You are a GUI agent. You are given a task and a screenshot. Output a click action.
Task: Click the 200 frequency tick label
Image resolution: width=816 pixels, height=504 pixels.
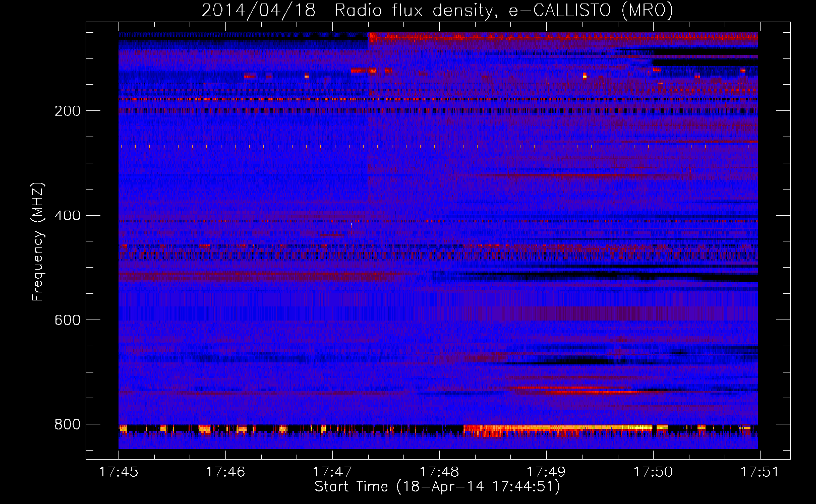(x=68, y=111)
